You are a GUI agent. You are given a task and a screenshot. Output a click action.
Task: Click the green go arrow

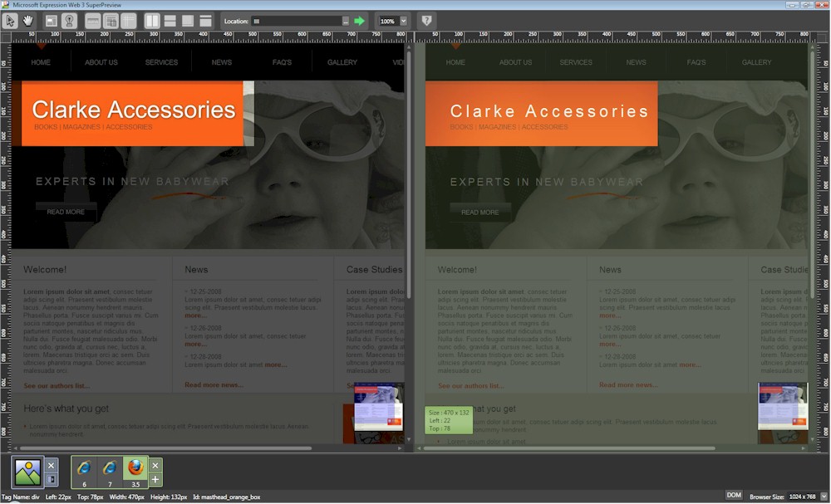point(359,22)
